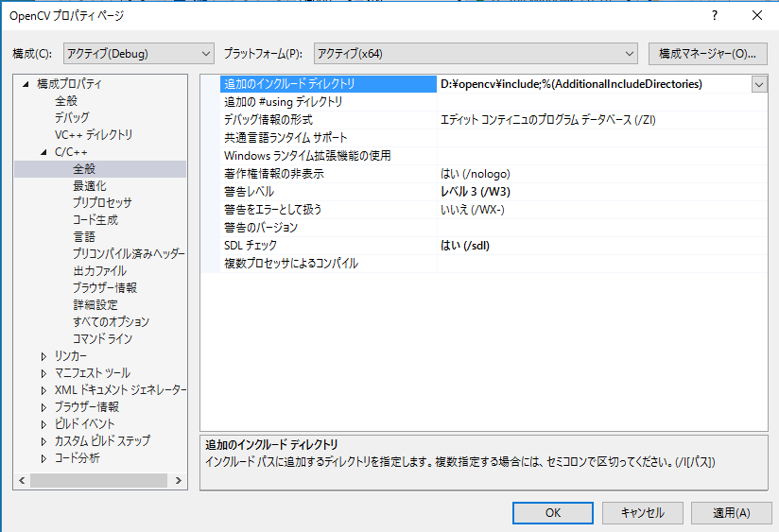779x532 pixels.
Task: Click the help question mark icon
Action: click(714, 15)
